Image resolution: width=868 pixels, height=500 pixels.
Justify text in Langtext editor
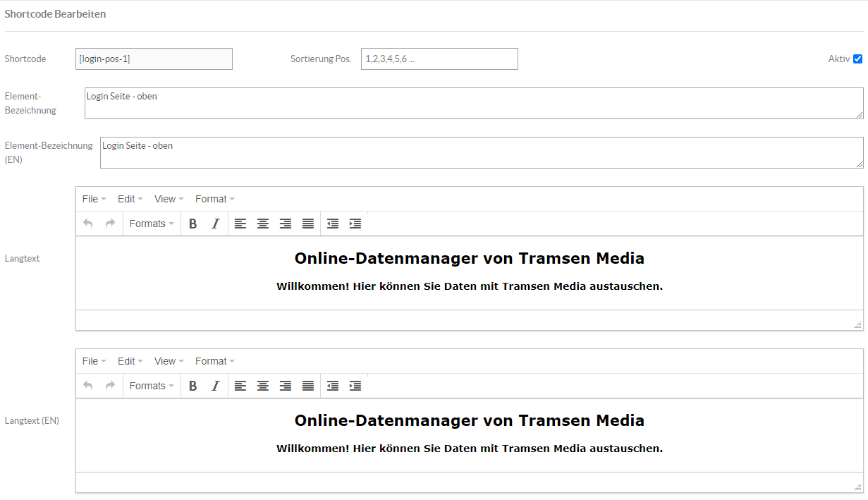coord(308,224)
